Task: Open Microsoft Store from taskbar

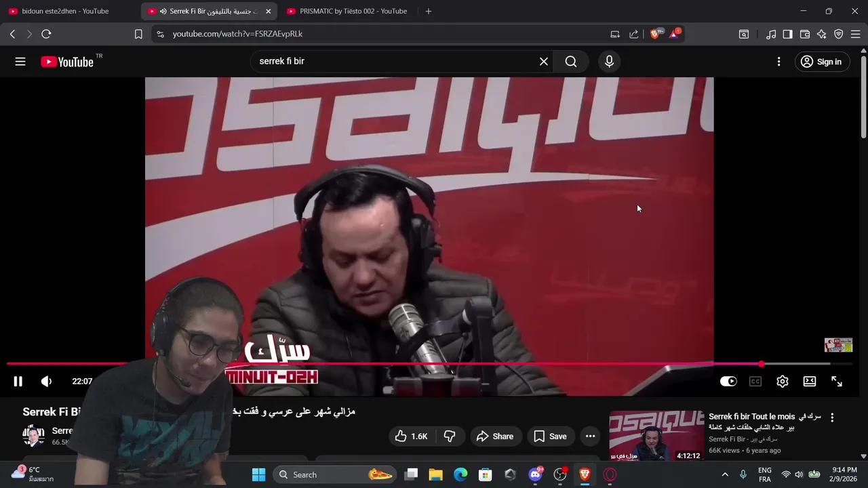Action: click(485, 474)
